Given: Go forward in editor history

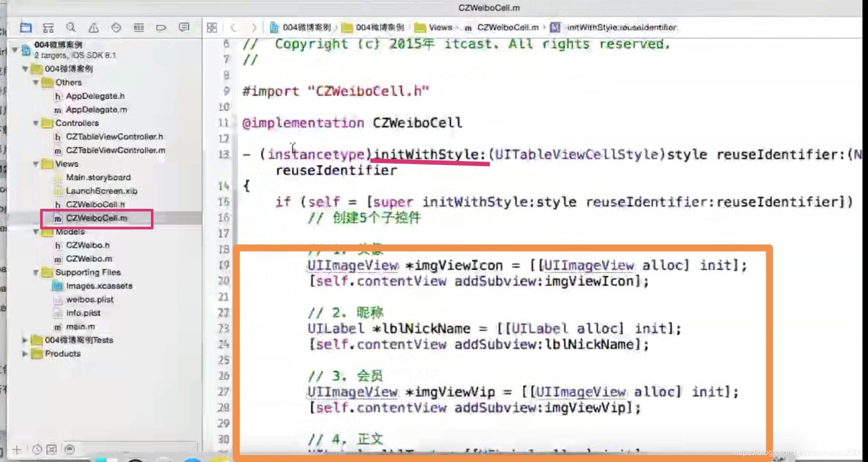Looking at the screenshot, I should tap(254, 28).
